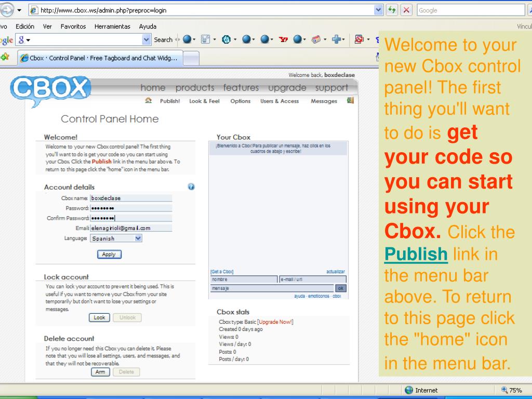Screen dimensions: 532x399
Task: Click the page document toolbar icon
Action: (x=205, y=39)
